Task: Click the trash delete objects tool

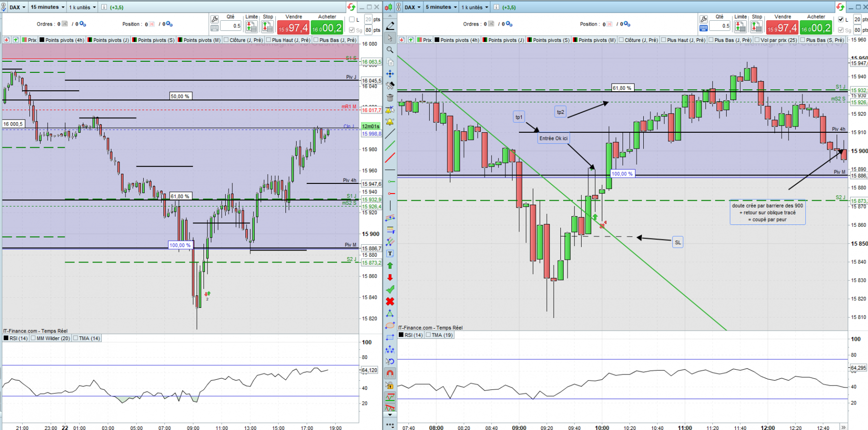Action: 390,97
